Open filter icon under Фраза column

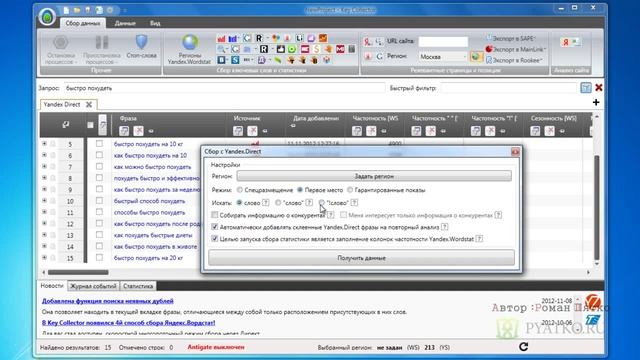point(124,131)
